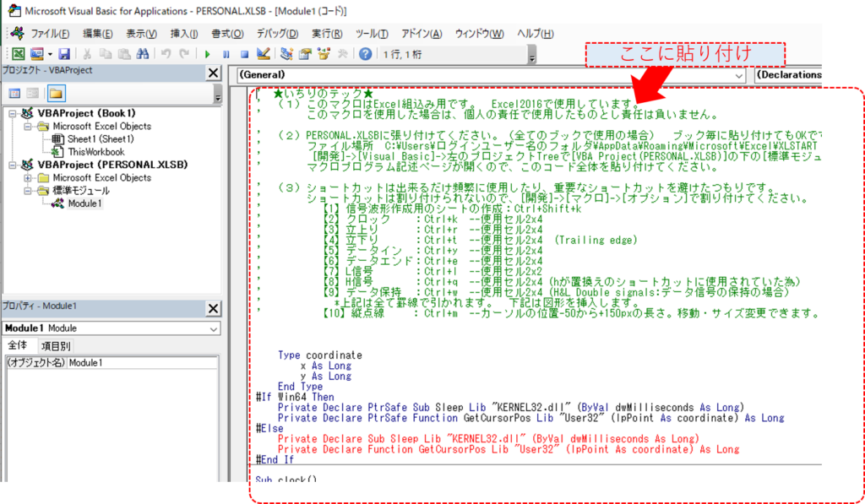Click '#If Win64 Then' code line
This screenshot has width=865, height=504.
pyautogui.click(x=295, y=397)
